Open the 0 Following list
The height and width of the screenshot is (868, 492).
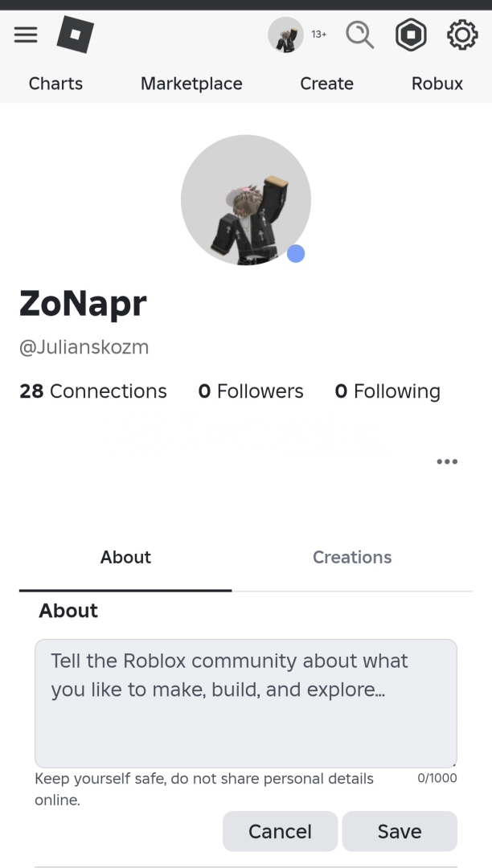click(x=387, y=391)
